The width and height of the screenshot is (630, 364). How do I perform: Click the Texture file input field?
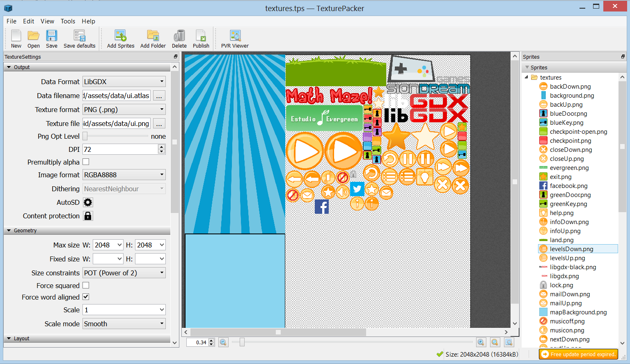117,124
